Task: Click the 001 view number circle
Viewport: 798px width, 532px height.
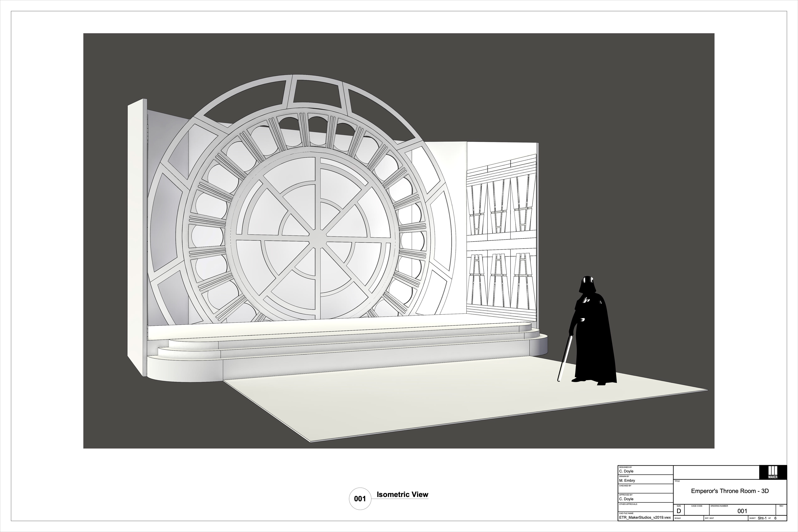Action: 360,498
